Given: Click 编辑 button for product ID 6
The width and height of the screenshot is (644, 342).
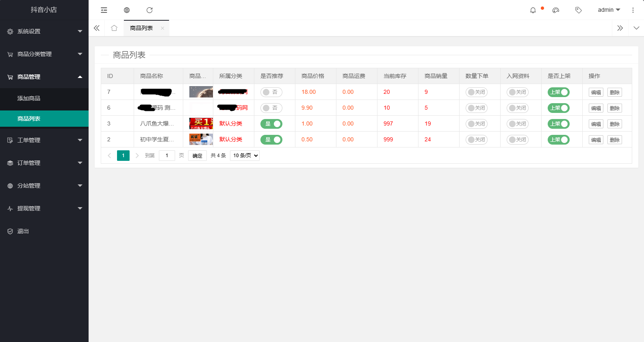Looking at the screenshot, I should coord(596,108).
